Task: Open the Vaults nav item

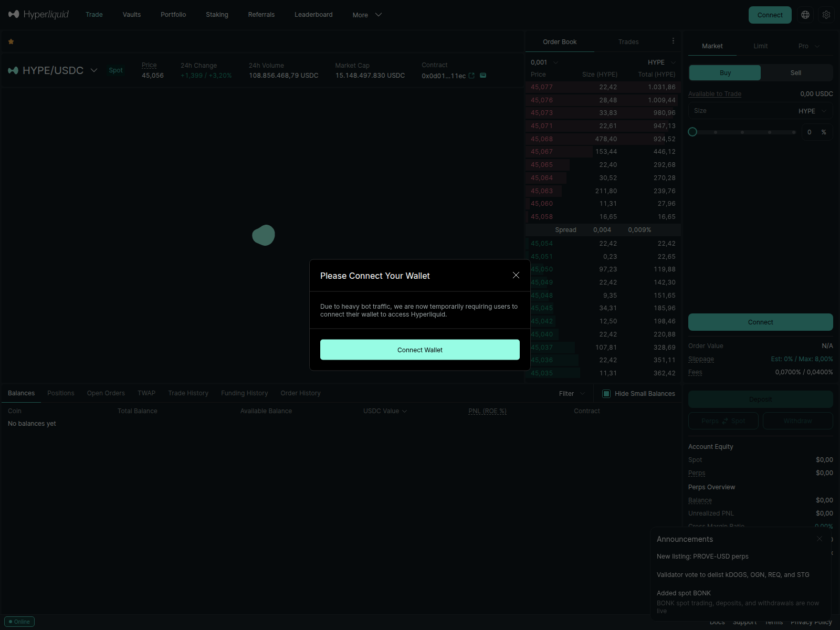Action: 132,15
